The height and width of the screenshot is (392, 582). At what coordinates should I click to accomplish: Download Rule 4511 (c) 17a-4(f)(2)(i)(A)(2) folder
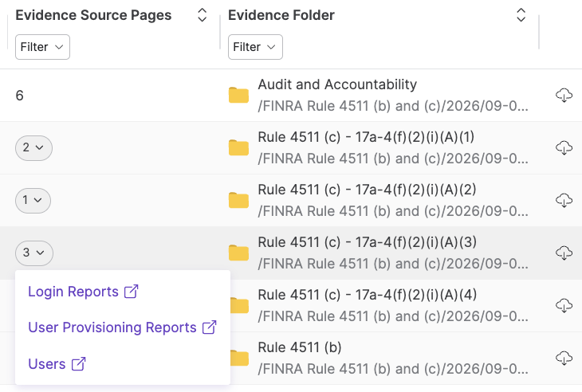pos(564,200)
